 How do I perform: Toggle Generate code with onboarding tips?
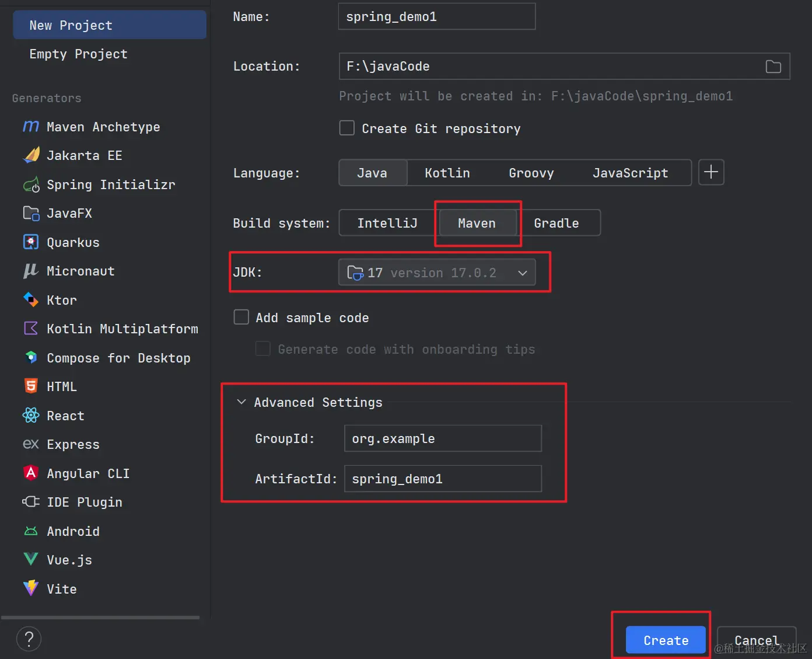263,348
